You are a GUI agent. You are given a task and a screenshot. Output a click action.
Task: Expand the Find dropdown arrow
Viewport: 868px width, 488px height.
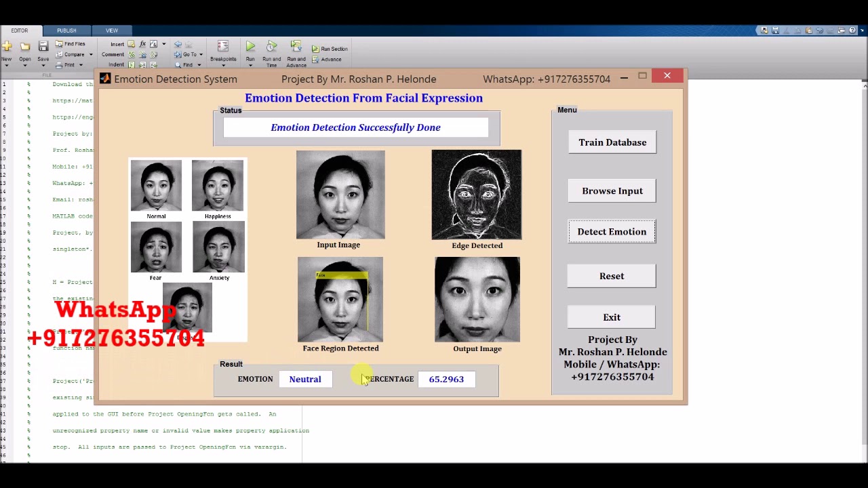point(199,65)
